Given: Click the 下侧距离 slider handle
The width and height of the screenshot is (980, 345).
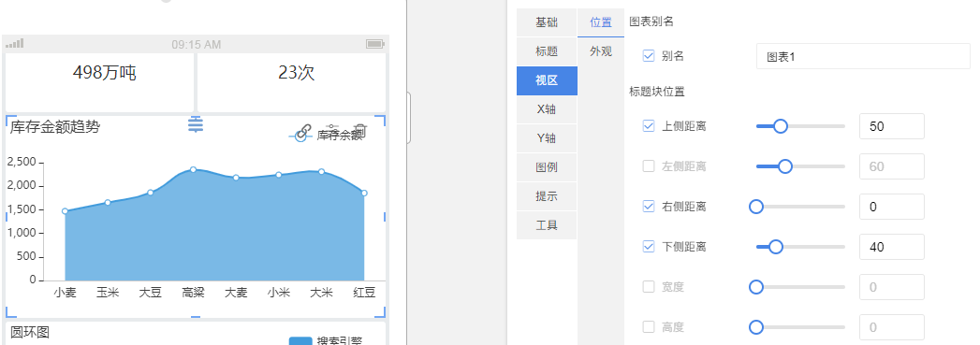Looking at the screenshot, I should coord(776,247).
